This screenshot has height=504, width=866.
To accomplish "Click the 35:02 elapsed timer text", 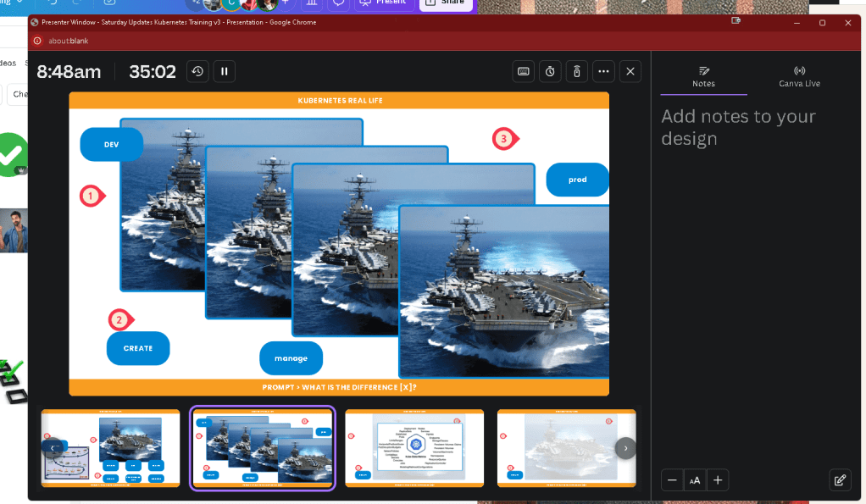I will coord(153,72).
